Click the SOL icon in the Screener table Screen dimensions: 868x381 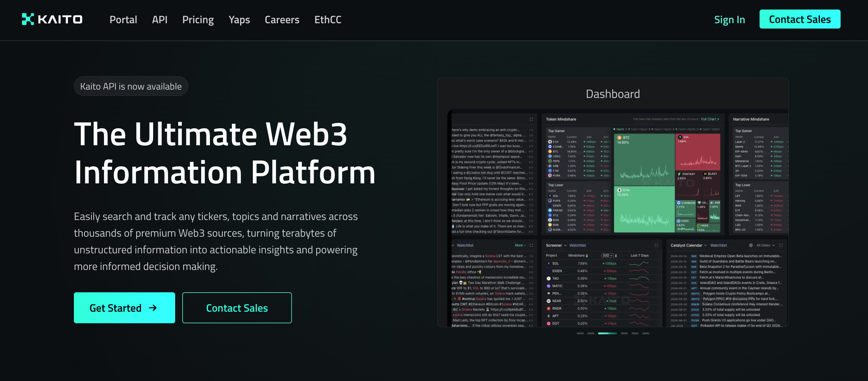coord(549,263)
